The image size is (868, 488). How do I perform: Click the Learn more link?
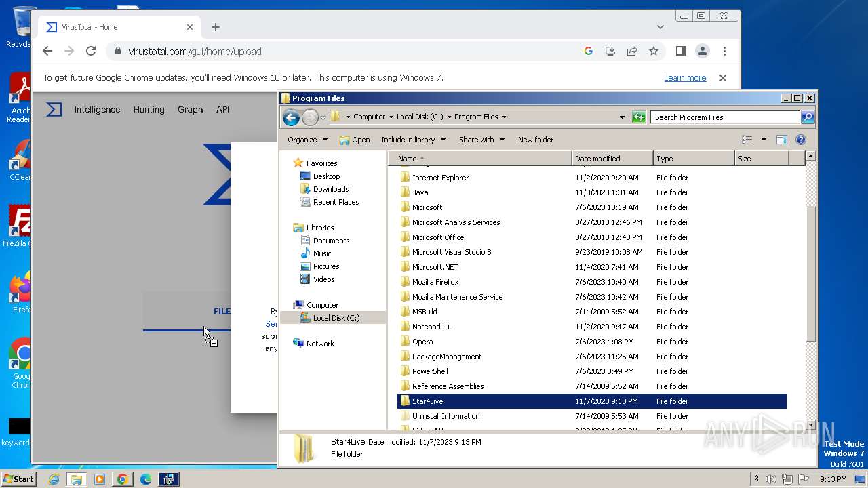point(685,78)
